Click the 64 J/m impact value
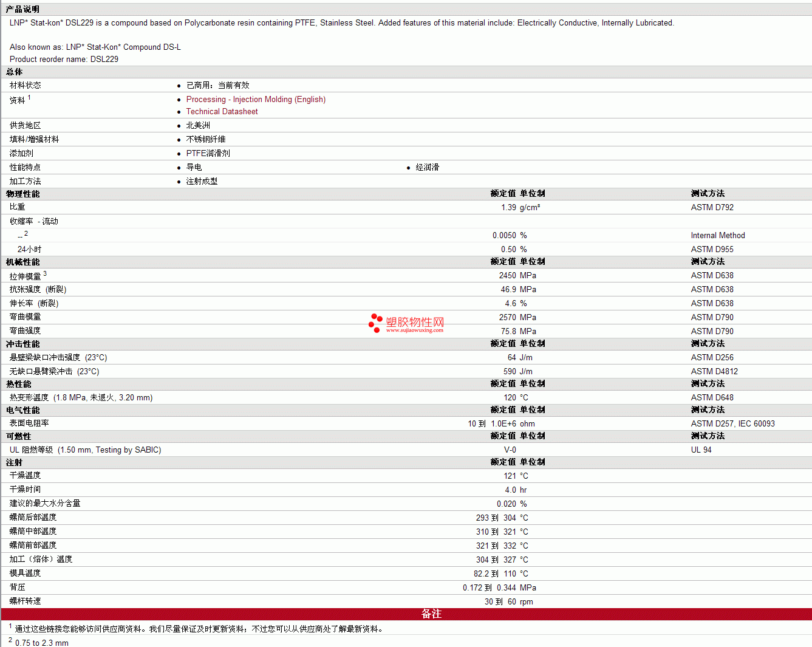Viewport: 812px width, 647px height. tap(520, 358)
